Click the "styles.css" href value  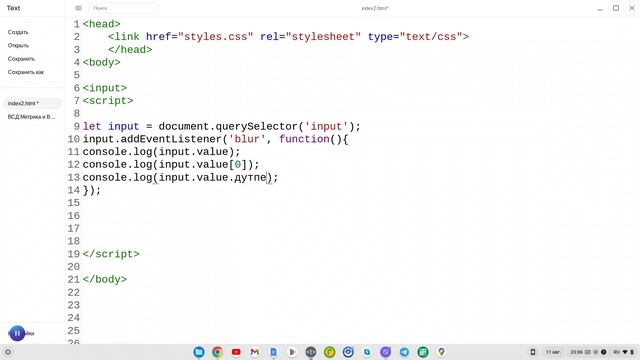pyautogui.click(x=216, y=37)
